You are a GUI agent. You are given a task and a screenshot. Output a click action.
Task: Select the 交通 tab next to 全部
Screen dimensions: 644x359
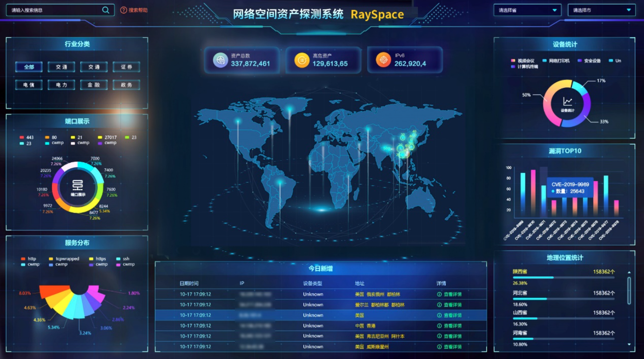pos(61,67)
